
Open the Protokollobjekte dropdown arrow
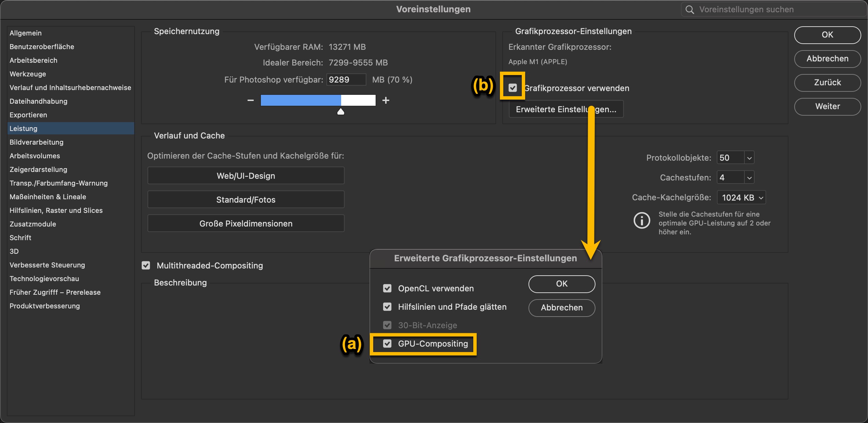point(749,158)
